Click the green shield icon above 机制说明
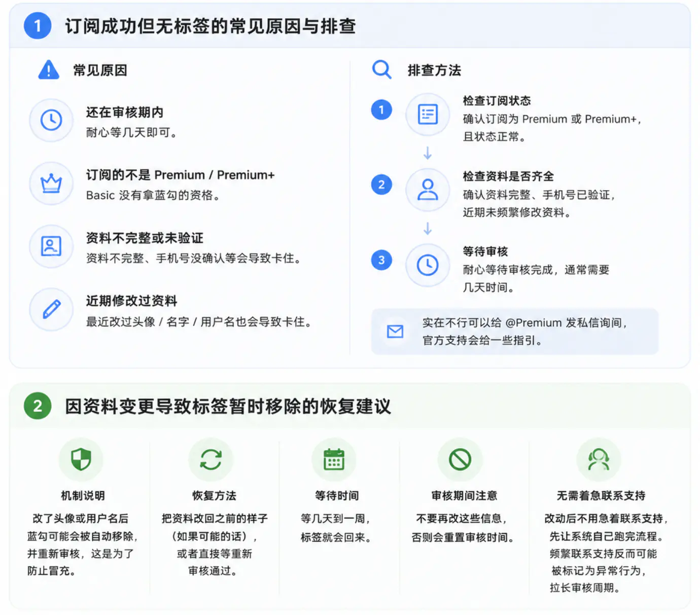 point(81,459)
